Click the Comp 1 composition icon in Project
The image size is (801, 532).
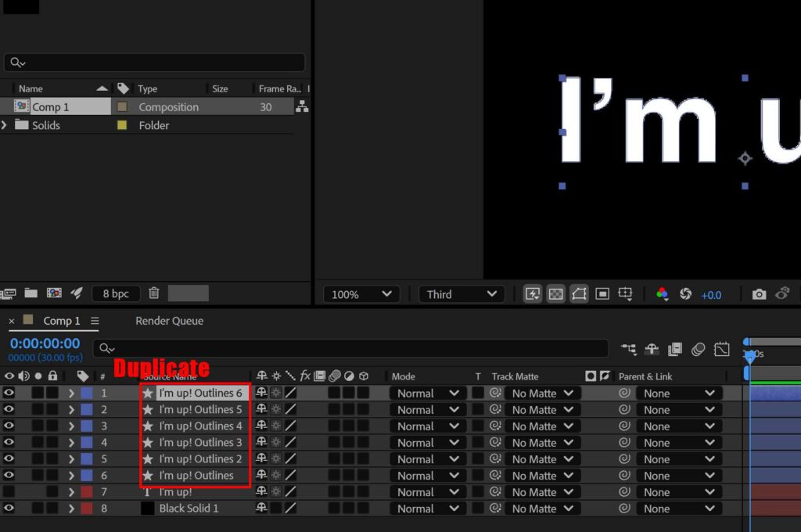coord(21,106)
